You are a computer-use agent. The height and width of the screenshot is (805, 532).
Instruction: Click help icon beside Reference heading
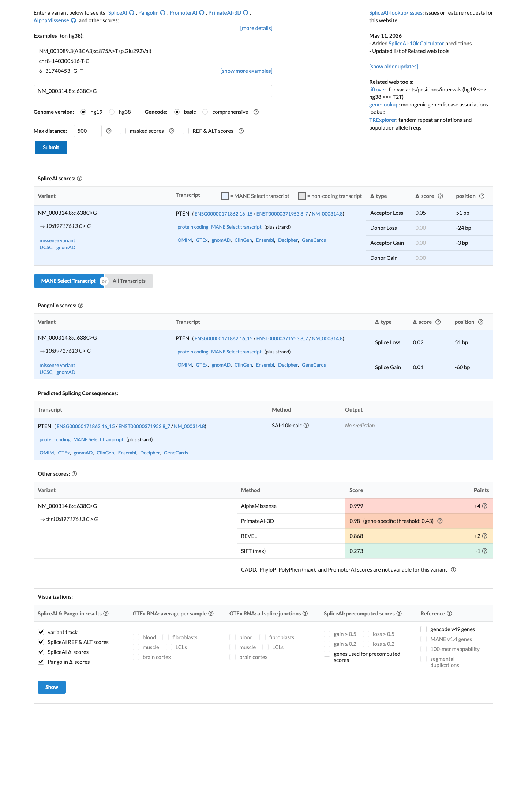(x=449, y=614)
